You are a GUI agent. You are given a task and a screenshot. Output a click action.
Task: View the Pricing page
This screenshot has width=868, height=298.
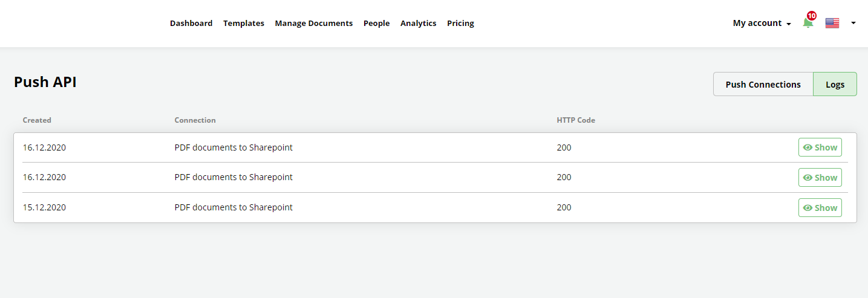[x=460, y=23]
